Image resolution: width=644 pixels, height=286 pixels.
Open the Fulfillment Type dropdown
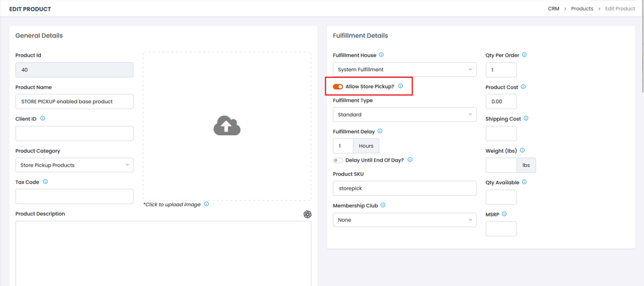point(404,115)
